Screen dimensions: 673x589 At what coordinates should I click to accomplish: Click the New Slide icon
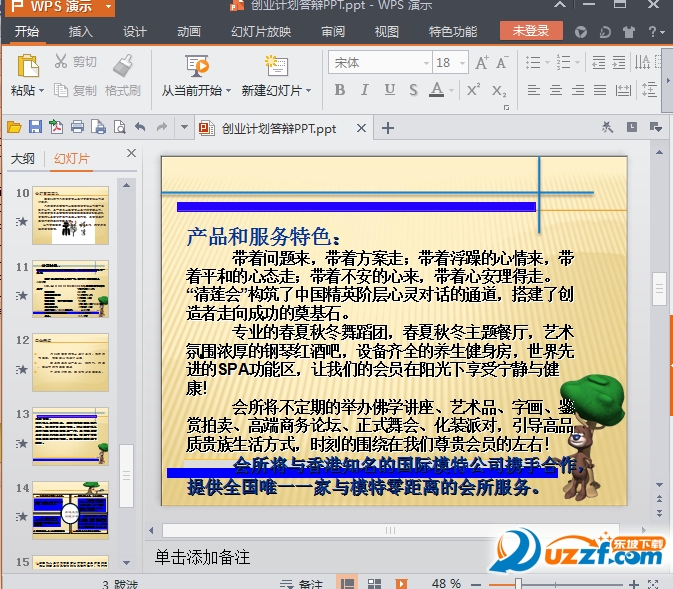point(276,66)
